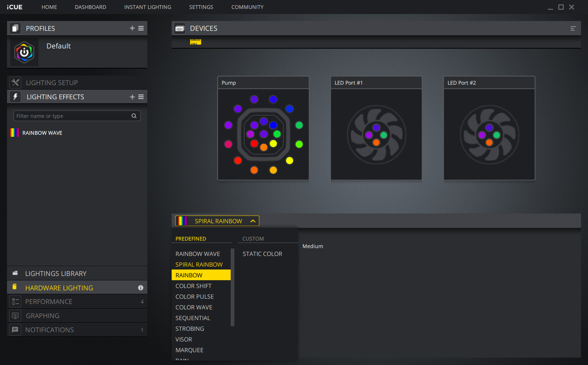
Task: Click the Performance count badge 4
Action: click(142, 302)
